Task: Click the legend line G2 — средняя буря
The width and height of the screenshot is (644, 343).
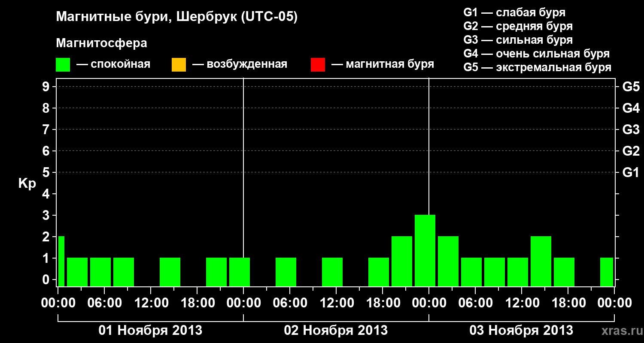Action: [518, 26]
